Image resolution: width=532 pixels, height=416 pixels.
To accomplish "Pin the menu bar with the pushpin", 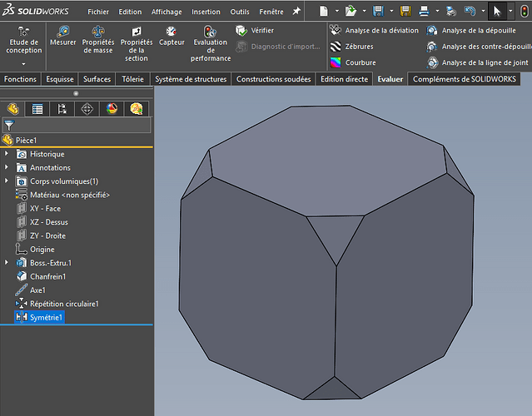I will [x=296, y=11].
